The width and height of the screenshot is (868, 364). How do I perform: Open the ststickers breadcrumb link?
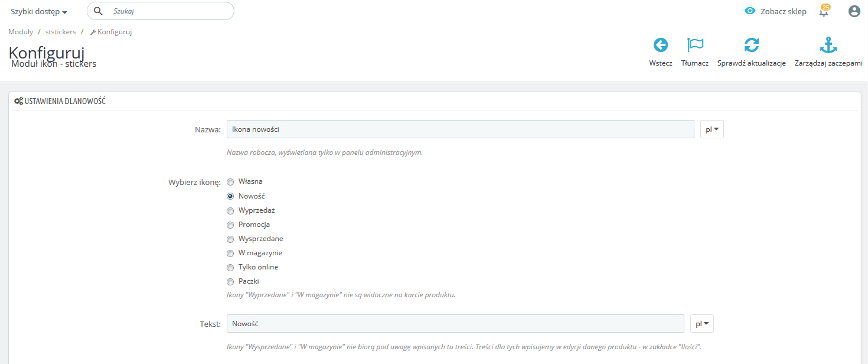61,32
